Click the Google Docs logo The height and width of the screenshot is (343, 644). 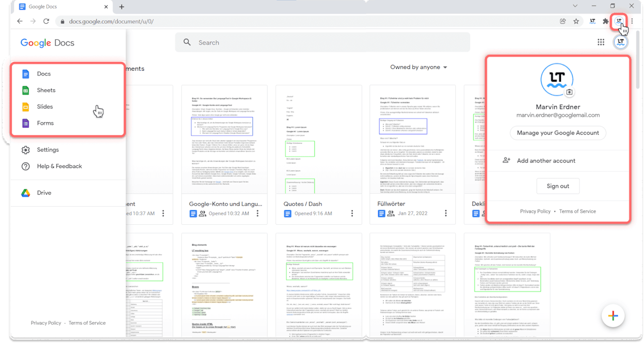[47, 43]
